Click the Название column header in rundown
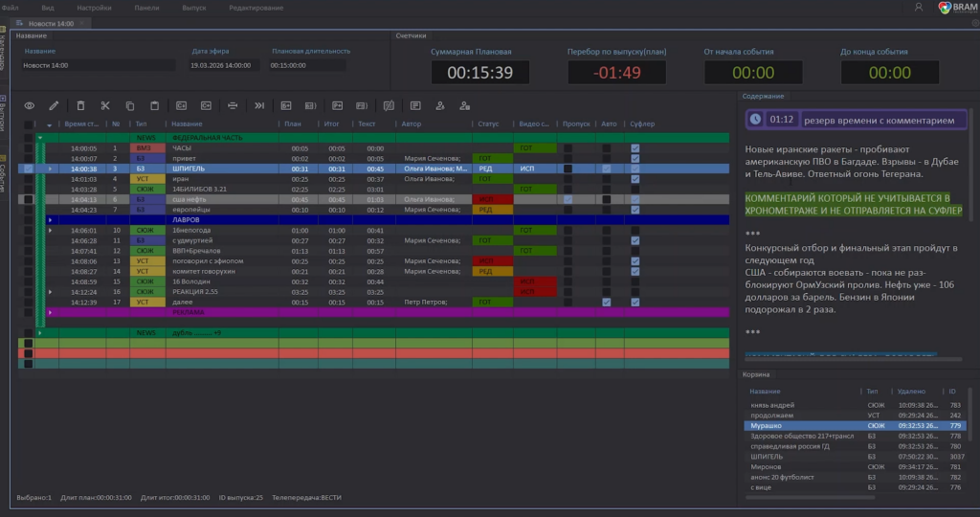The width and height of the screenshot is (980, 517). [x=187, y=124]
